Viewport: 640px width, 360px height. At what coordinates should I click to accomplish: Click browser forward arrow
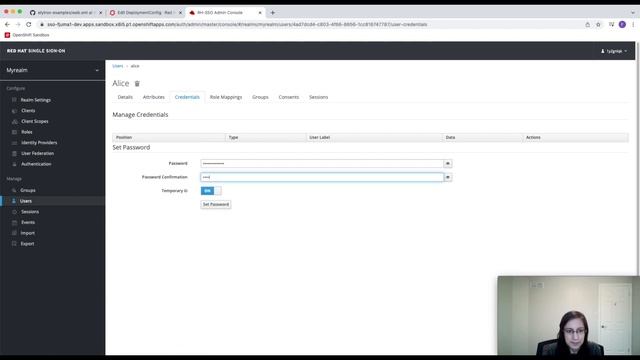[18, 24]
